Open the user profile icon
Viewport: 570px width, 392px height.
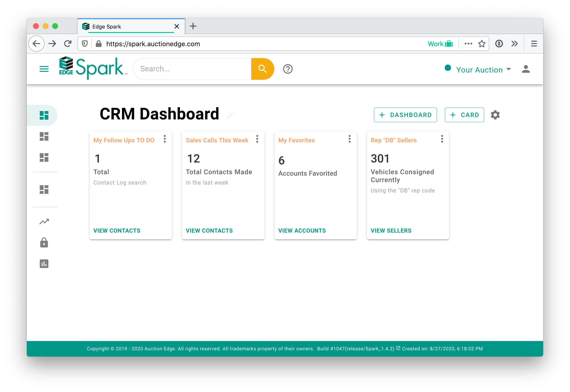tap(525, 69)
